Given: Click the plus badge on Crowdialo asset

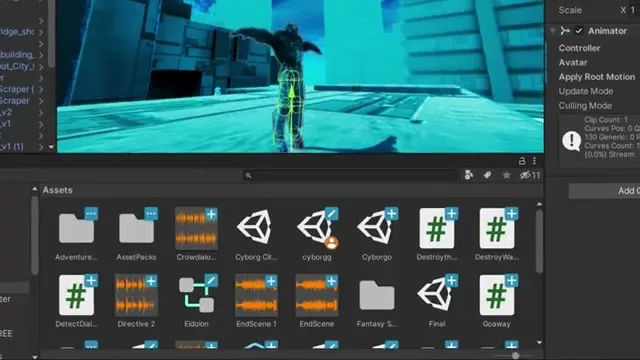Looking at the screenshot, I should [x=211, y=214].
